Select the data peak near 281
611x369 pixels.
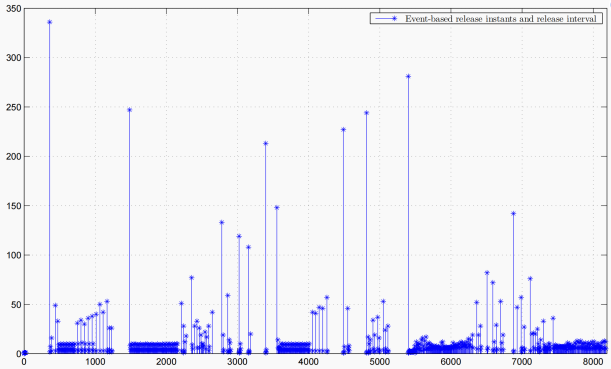click(408, 76)
